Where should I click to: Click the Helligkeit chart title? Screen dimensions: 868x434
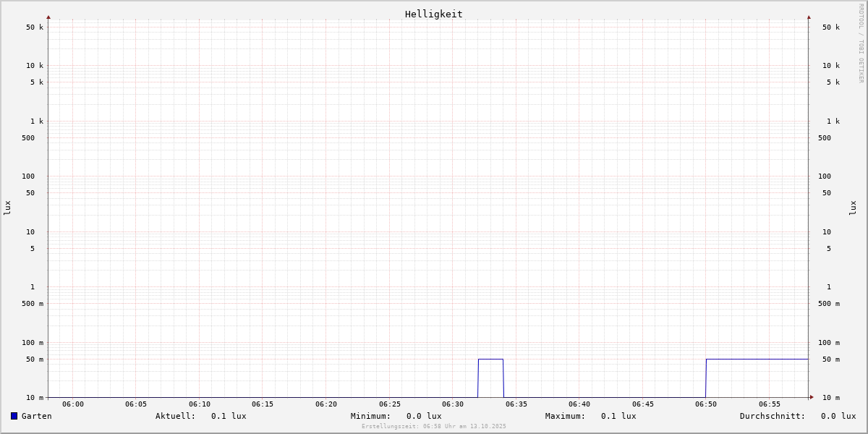pos(434,14)
